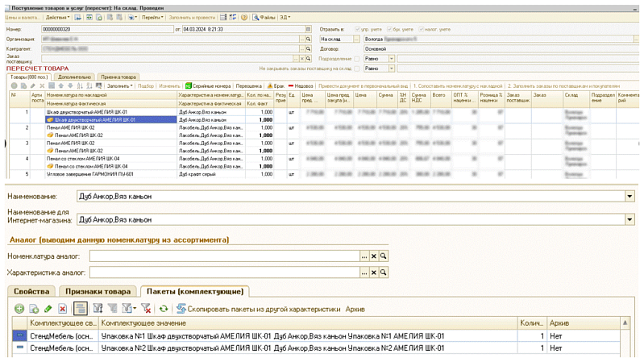The image size is (644, 362).
Task: Open the Перейти dropdown menu
Action: coord(152,17)
